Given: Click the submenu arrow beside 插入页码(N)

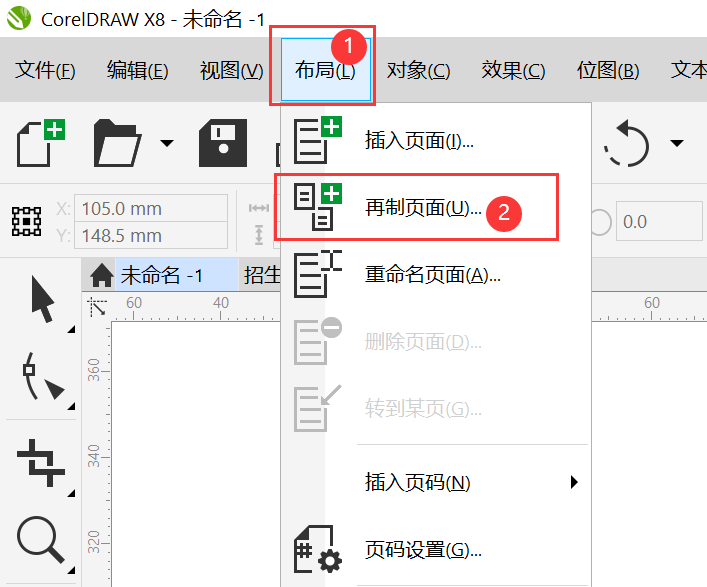Looking at the screenshot, I should 574,482.
